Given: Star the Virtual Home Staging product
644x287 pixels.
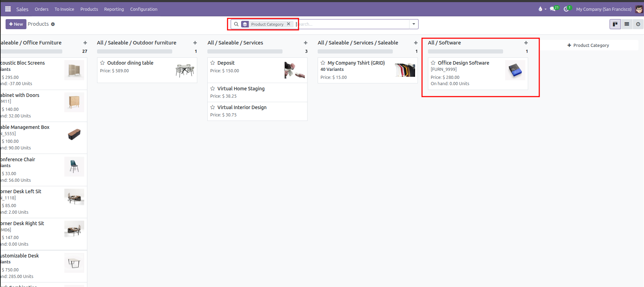Looking at the screenshot, I should pyautogui.click(x=213, y=89).
